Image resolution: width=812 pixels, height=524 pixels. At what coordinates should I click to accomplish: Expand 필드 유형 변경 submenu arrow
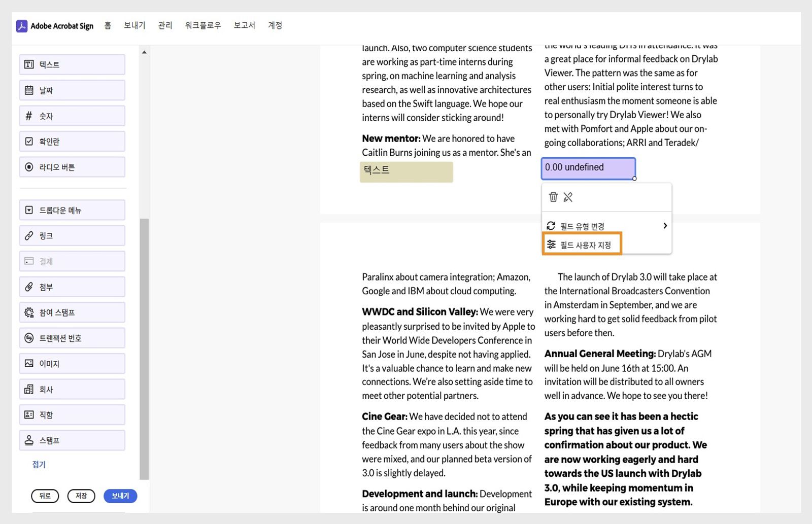[665, 226]
